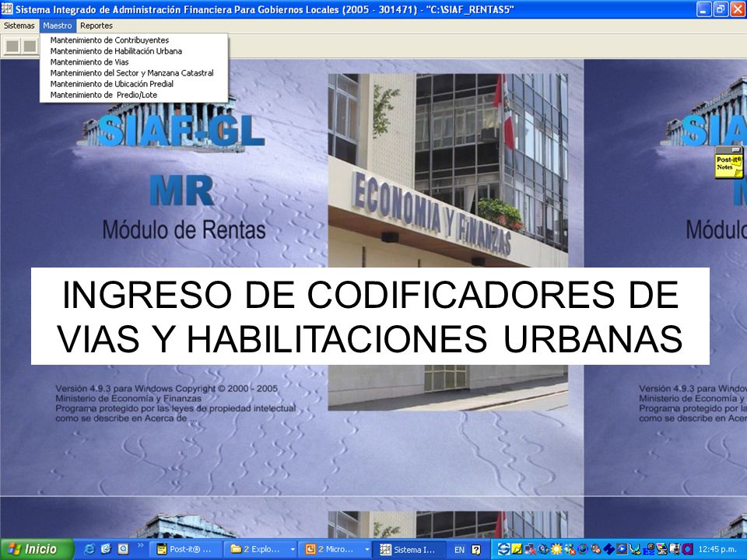
Task: Click the dark blue diamond tray icon
Action: (608, 550)
